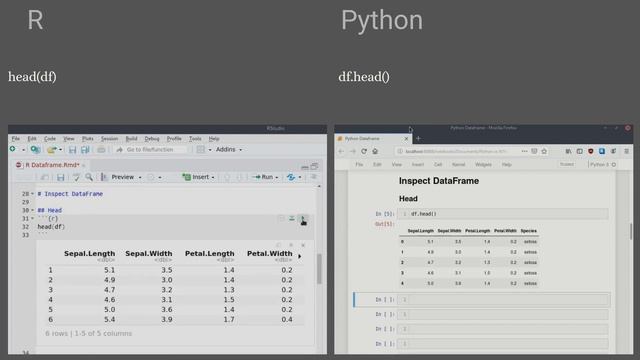The height and width of the screenshot is (360, 640).
Task: Collapse the Head section fold at line 30
Action: (x=32, y=210)
